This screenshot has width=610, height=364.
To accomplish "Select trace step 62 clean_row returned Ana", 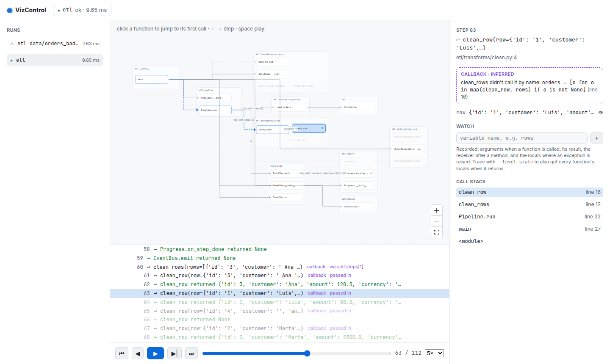I will tap(280, 284).
